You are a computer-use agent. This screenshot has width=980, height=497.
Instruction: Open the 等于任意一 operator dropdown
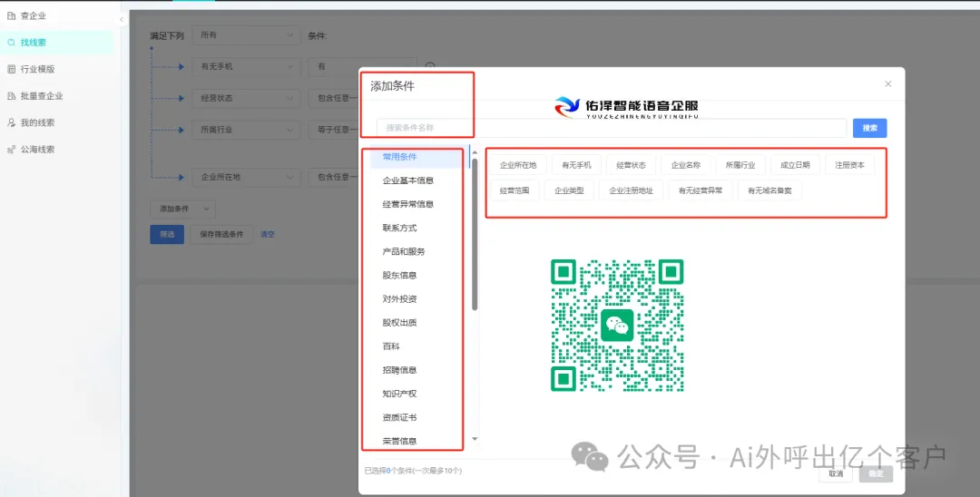click(334, 130)
